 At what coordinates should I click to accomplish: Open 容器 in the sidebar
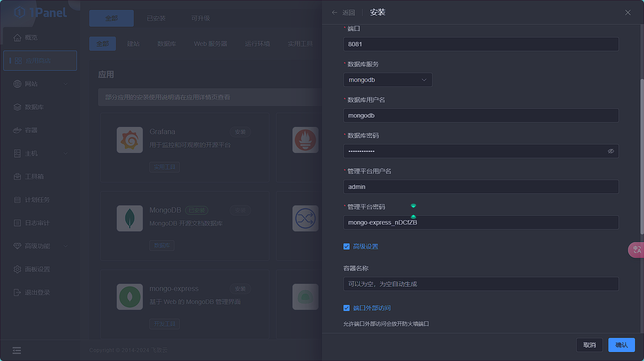tap(31, 130)
